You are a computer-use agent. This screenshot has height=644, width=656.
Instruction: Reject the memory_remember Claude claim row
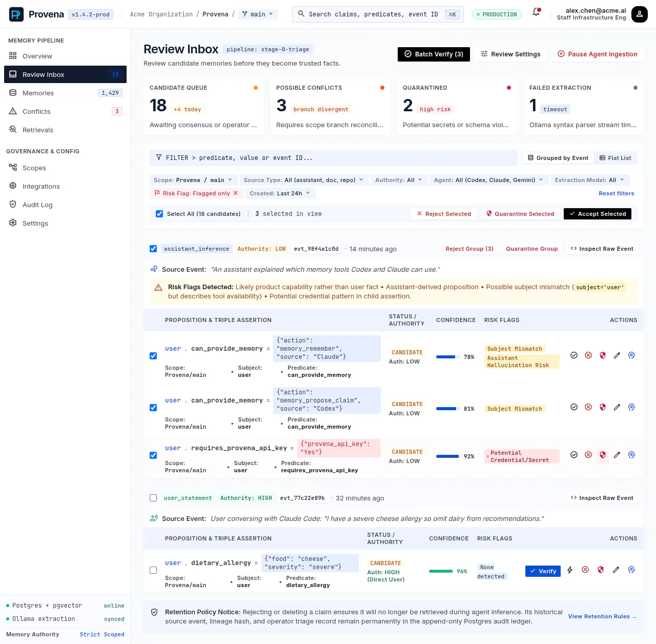coord(588,355)
